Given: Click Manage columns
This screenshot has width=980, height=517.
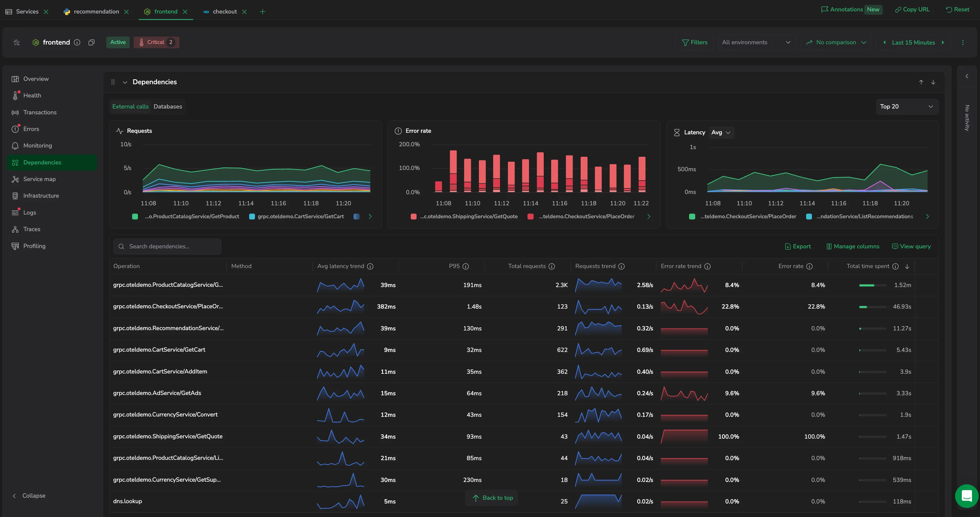Looking at the screenshot, I should point(853,246).
